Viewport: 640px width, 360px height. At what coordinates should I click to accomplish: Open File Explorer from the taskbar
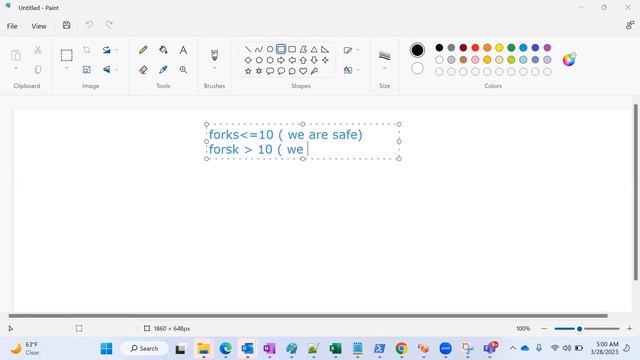coord(203,349)
